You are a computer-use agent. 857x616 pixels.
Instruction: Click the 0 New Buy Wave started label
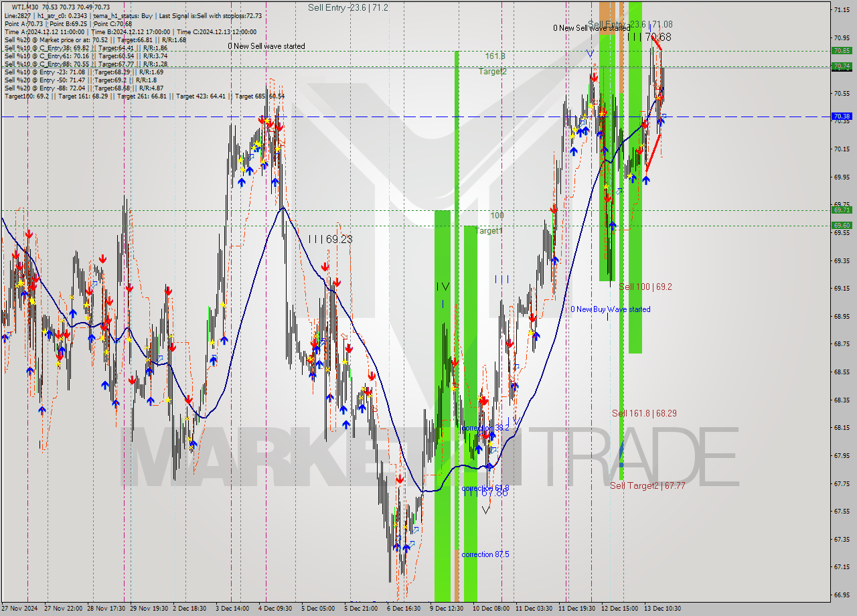(611, 309)
